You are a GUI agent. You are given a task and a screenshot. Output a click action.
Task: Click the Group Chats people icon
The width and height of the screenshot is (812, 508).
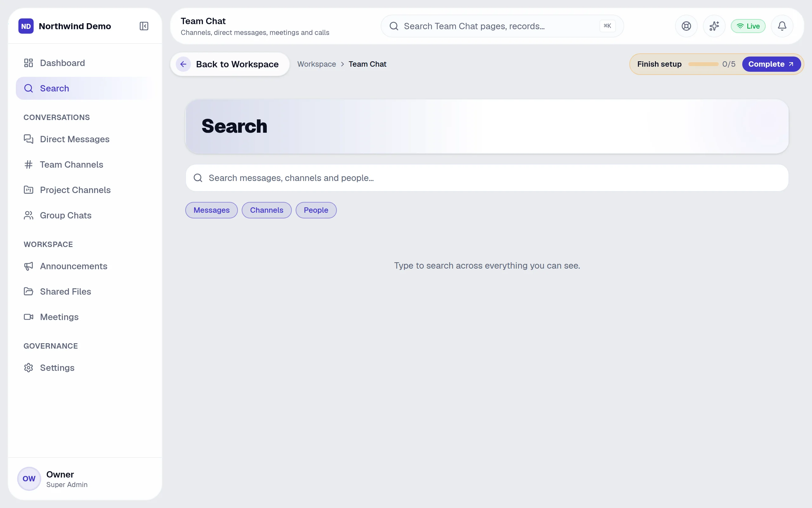(x=29, y=215)
